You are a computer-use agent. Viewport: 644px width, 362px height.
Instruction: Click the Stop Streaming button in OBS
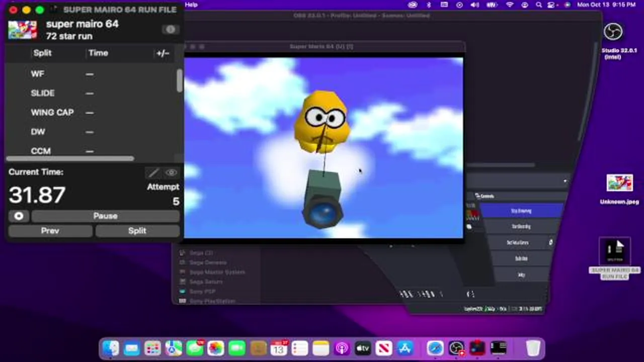coord(521,211)
